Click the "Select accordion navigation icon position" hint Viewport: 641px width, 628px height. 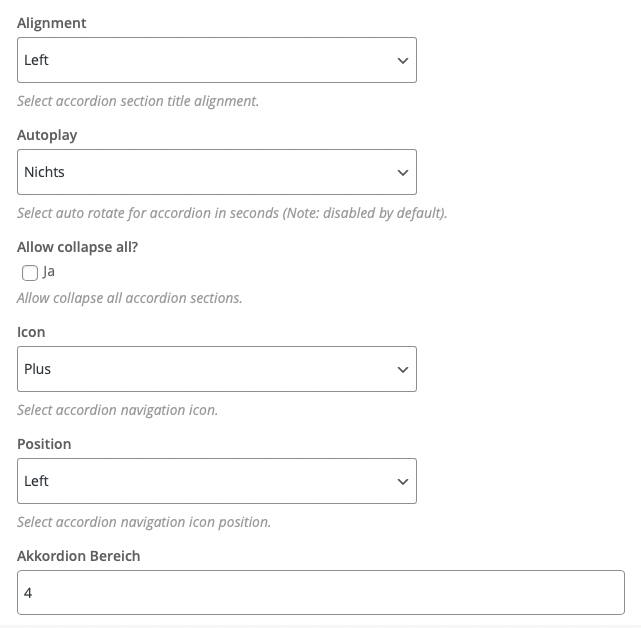click(x=144, y=523)
